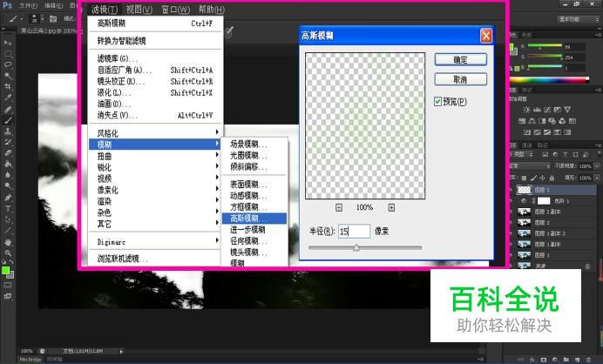Open the brush preset picker dropdown in options bar

(43, 19)
